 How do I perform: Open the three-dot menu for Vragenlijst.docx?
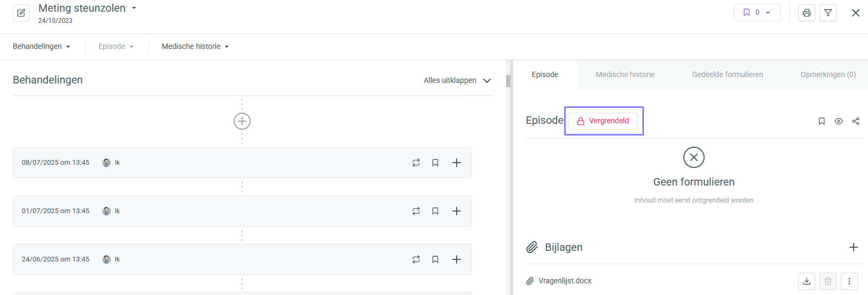pyautogui.click(x=849, y=281)
